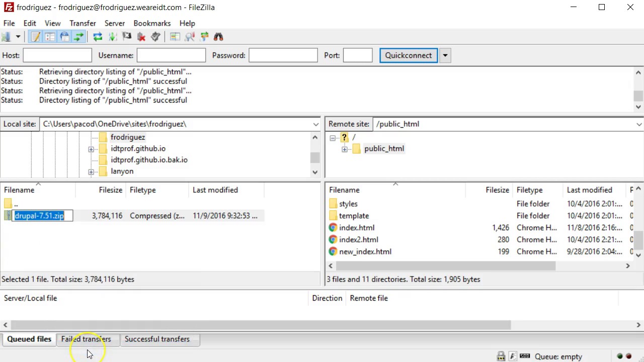Switch to Queued files tab

tap(29, 339)
